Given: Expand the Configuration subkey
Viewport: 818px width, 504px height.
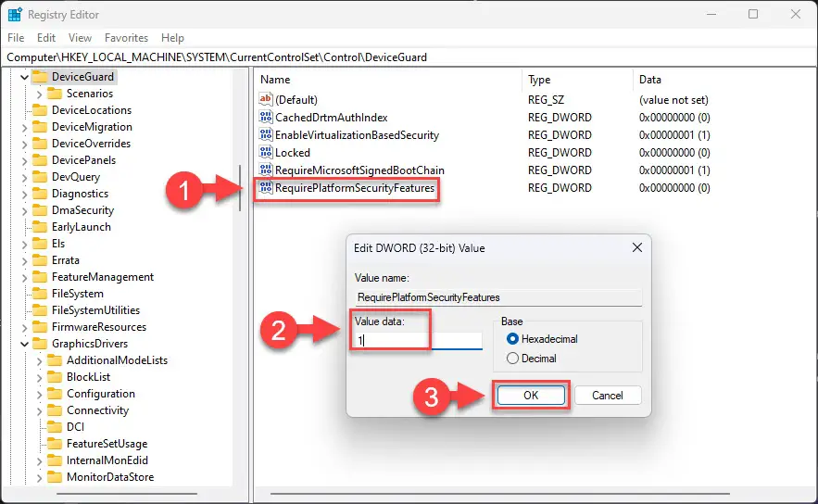Looking at the screenshot, I should [39, 395].
